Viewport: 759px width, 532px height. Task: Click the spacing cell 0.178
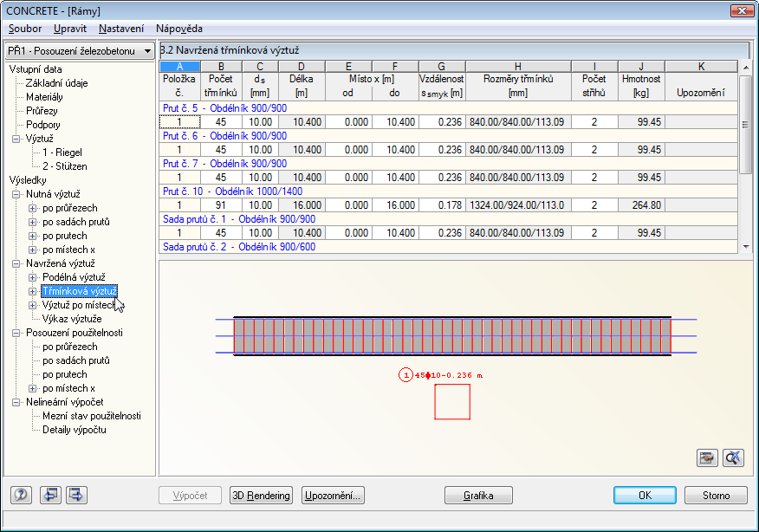pos(442,205)
